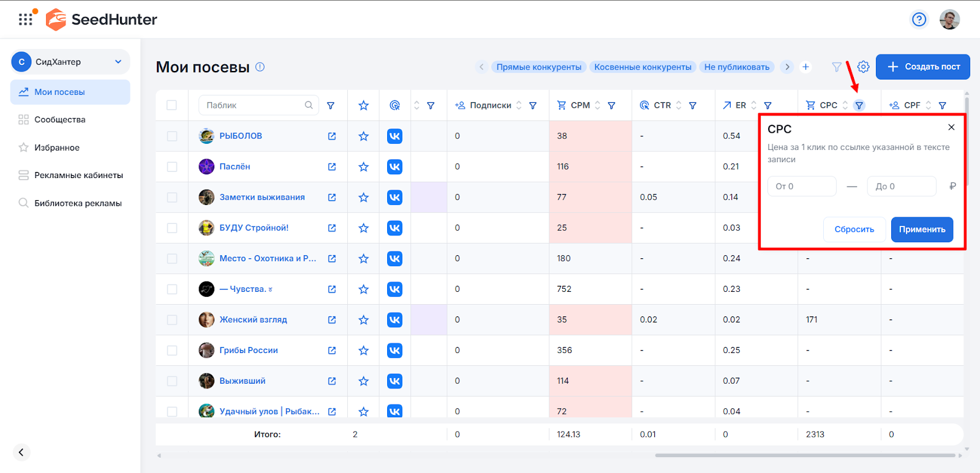980x473 pixels.
Task: Collapse the left sidebar with chevron
Action: pyautogui.click(x=21, y=452)
